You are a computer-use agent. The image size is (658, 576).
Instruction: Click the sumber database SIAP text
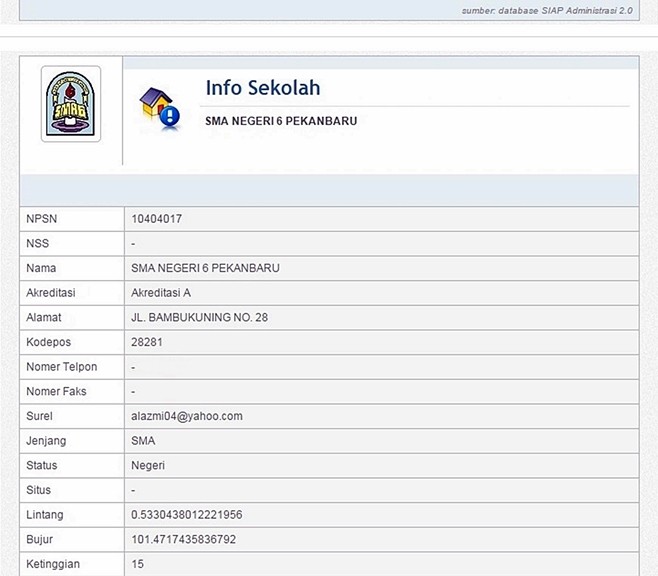pyautogui.click(x=547, y=9)
